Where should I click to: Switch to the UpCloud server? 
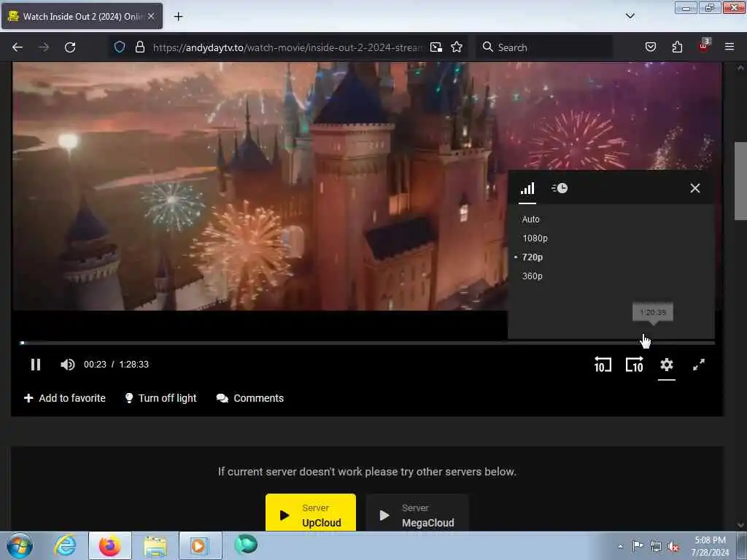tap(311, 513)
